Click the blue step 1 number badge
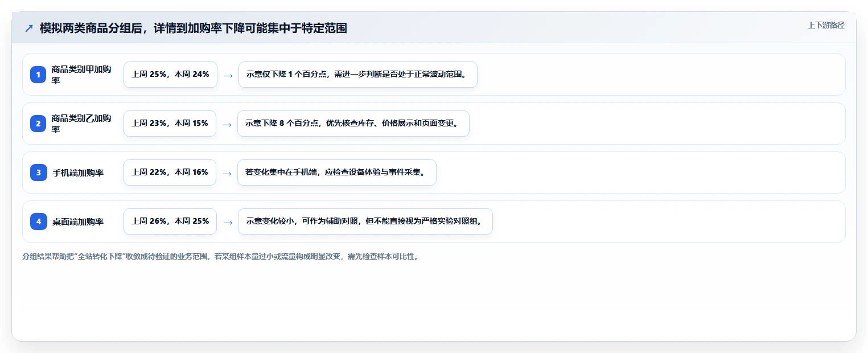 pyautogui.click(x=38, y=75)
